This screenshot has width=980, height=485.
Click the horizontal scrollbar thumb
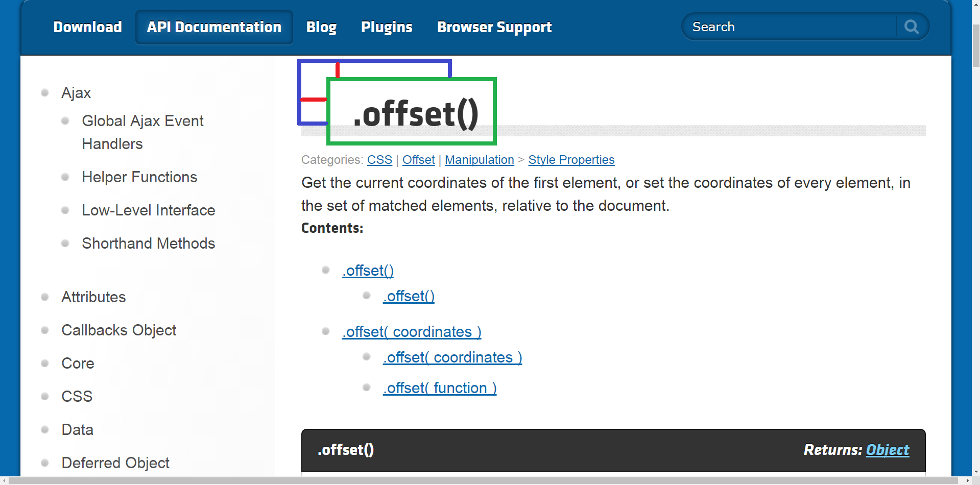tap(483, 480)
